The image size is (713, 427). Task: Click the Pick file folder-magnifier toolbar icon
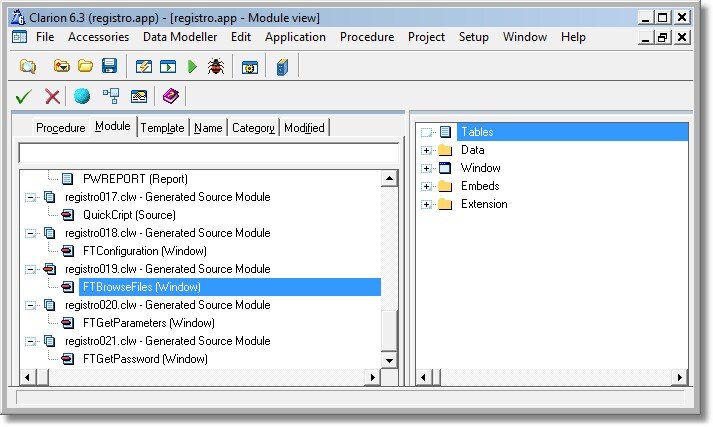tap(28, 67)
